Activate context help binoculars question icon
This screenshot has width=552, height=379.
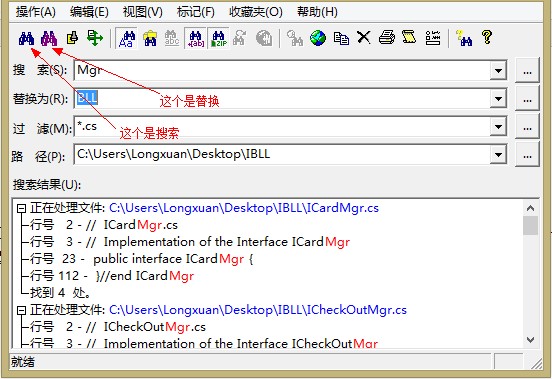[x=464, y=38]
